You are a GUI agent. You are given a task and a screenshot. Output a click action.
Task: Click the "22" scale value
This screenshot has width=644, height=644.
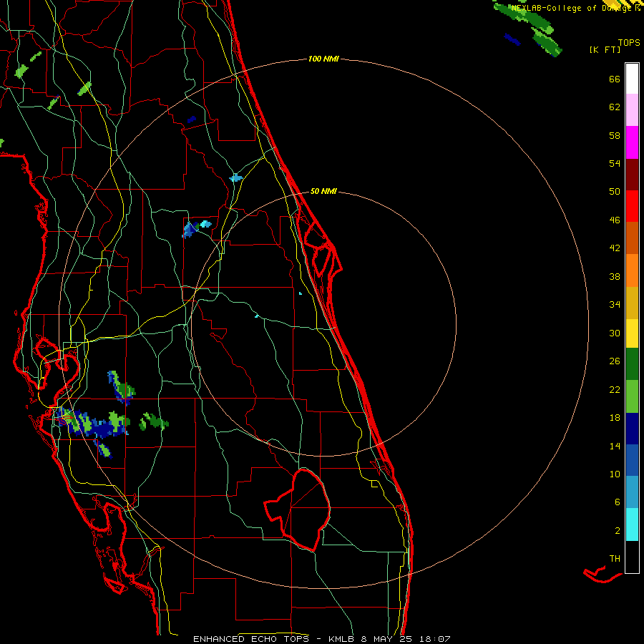click(x=615, y=389)
